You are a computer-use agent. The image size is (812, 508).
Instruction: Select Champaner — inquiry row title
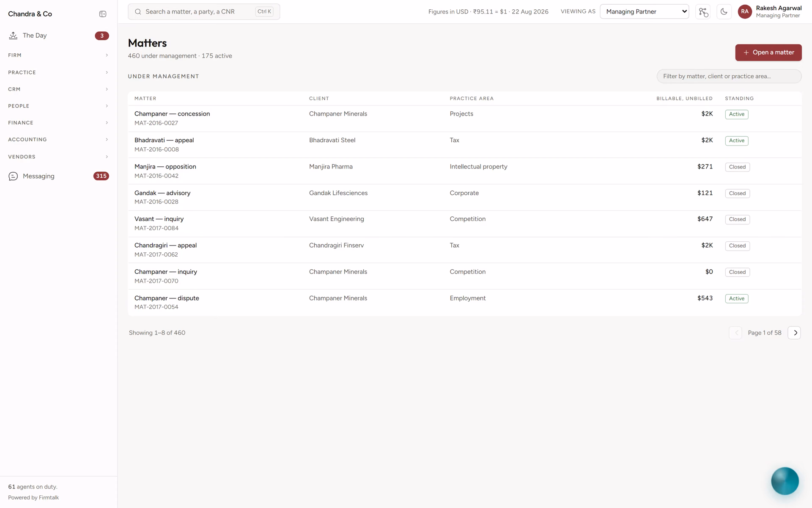pos(166,272)
